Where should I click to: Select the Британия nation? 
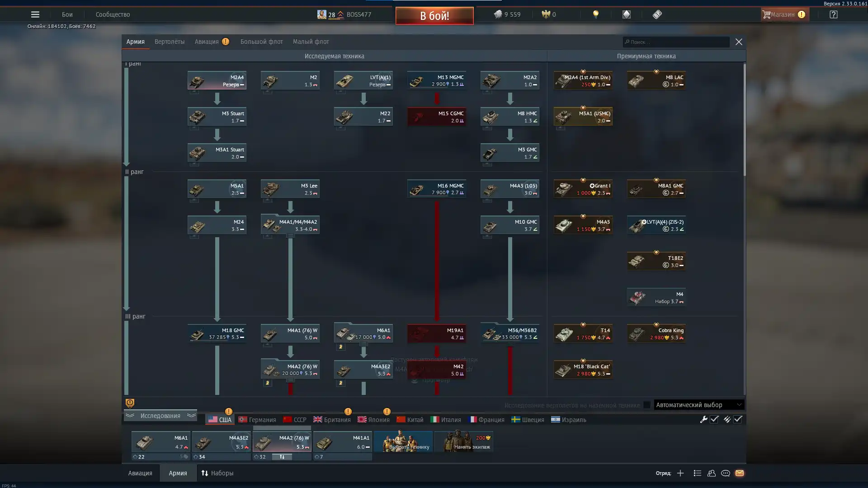(x=332, y=420)
